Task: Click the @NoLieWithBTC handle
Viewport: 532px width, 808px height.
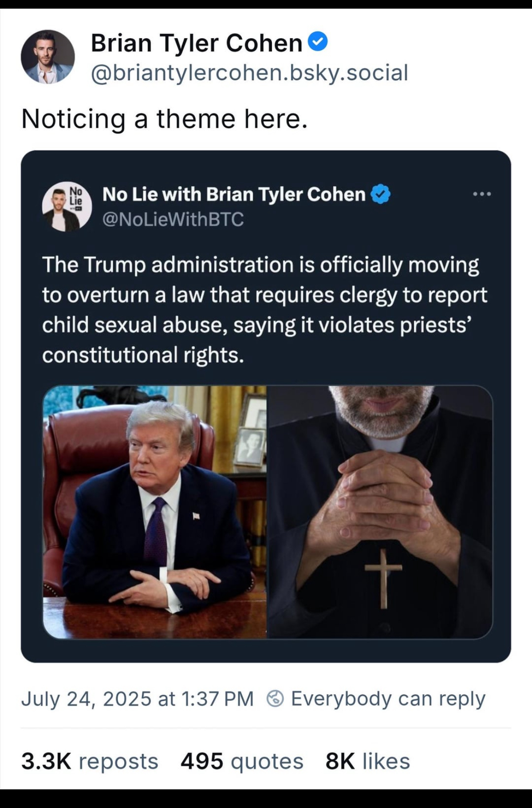Action: point(173,219)
